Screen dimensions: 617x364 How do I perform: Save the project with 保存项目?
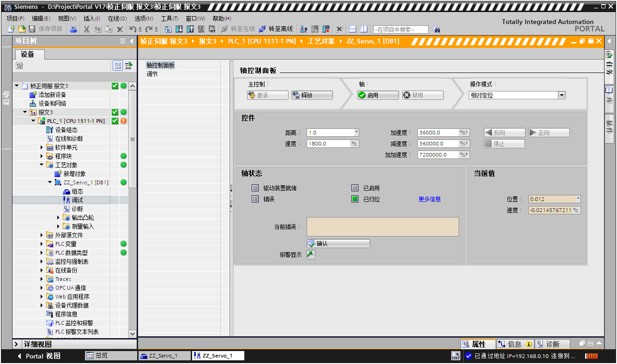45,29
